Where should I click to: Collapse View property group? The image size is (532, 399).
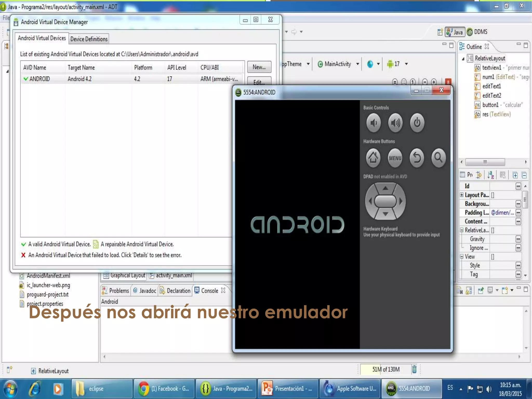pyautogui.click(x=462, y=256)
